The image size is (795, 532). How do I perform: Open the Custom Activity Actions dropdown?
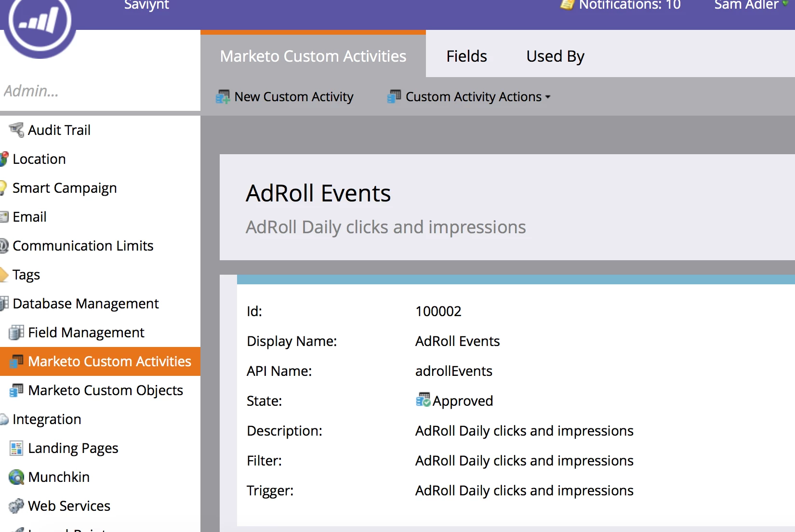[x=469, y=97]
